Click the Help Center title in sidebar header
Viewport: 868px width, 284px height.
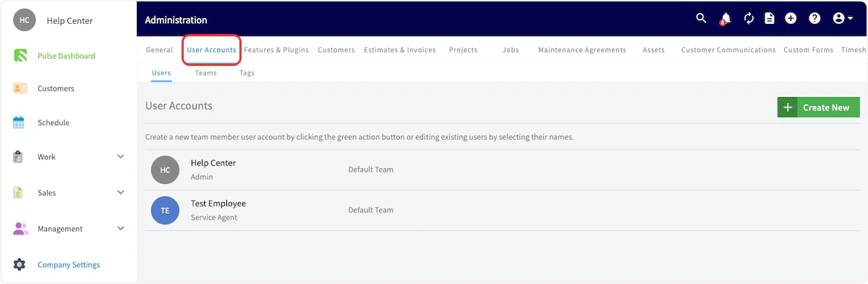[69, 20]
